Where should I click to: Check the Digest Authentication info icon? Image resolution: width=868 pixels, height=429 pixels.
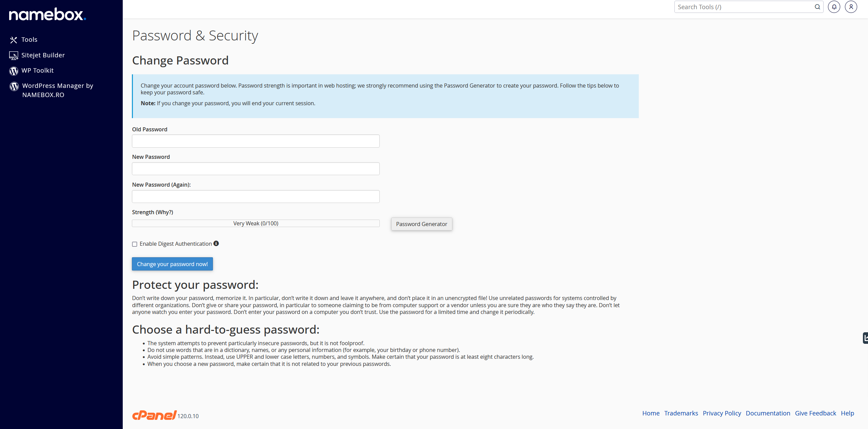[216, 243]
